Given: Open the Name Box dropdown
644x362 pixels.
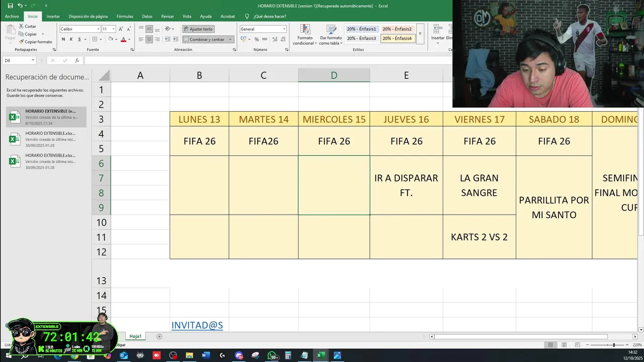Looking at the screenshot, I should point(33,60).
